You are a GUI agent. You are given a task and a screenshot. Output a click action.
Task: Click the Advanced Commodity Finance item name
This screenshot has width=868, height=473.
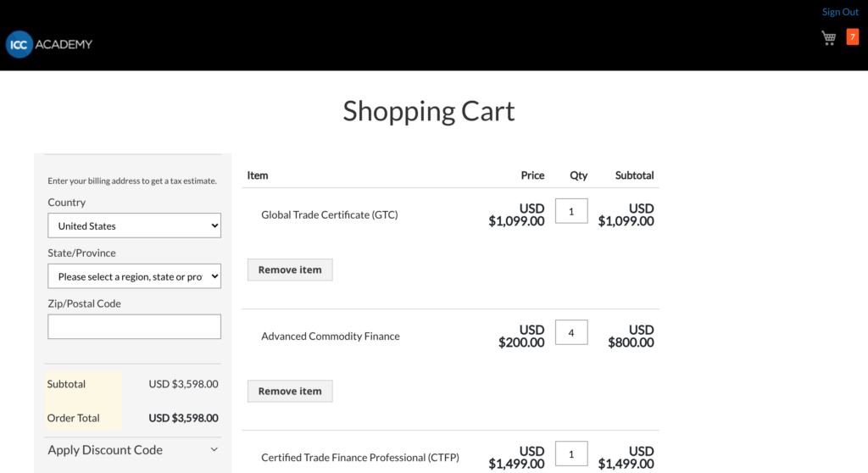pos(330,337)
